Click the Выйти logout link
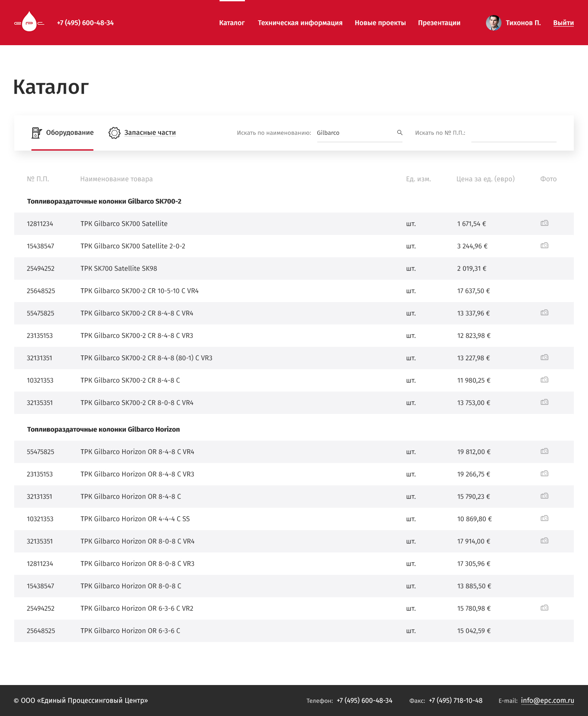588x716 pixels. [x=563, y=23]
